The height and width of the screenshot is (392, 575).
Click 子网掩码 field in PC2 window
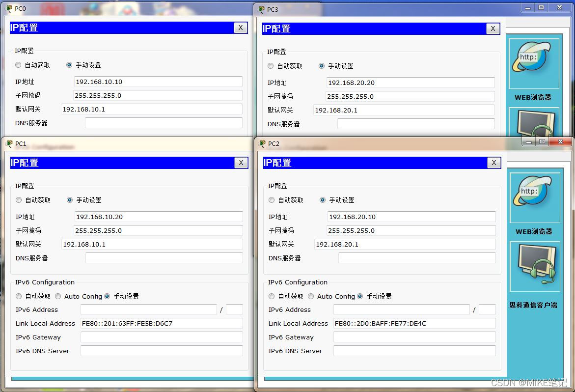click(x=411, y=231)
